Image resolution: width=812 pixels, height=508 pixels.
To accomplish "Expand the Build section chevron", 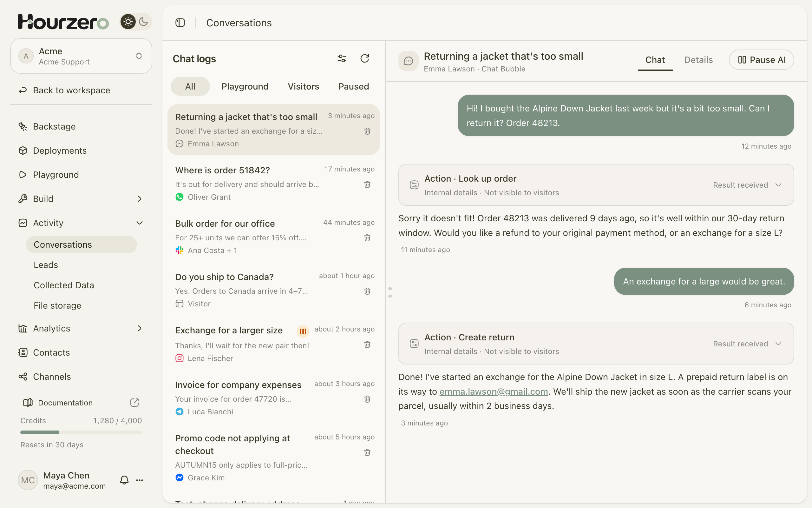I will click(x=140, y=199).
